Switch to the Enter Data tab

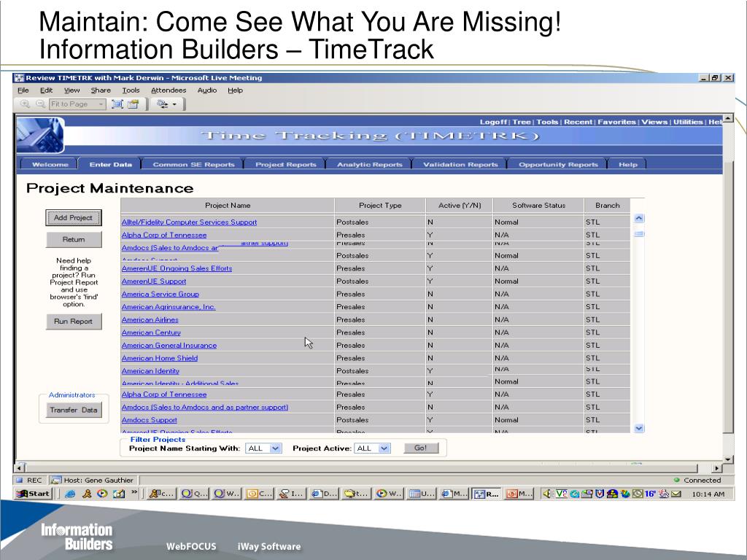pos(111,164)
